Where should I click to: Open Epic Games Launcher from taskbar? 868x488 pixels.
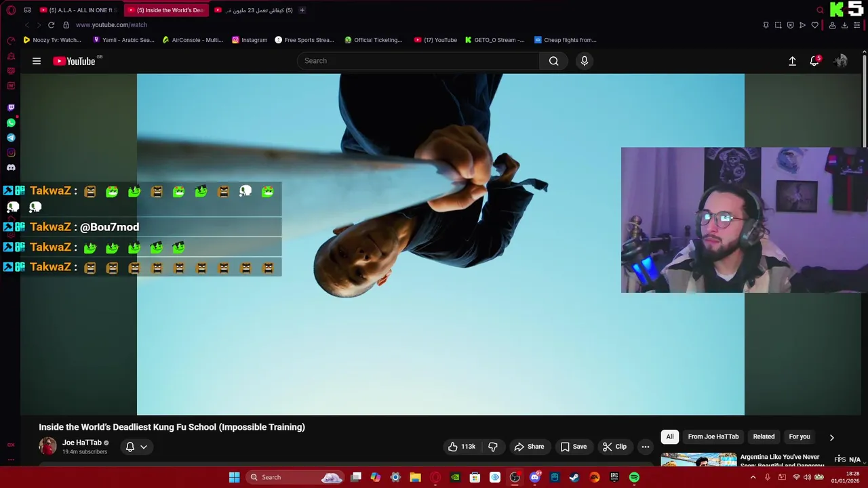[614, 477]
